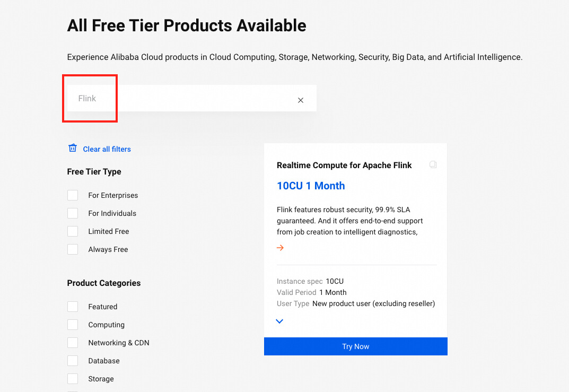Toggle the Computing category filter
This screenshot has height=392, width=569.
(73, 325)
